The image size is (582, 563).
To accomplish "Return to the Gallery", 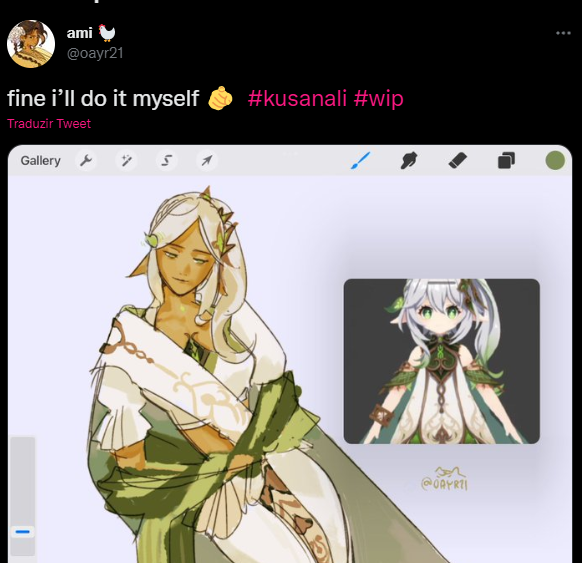I will pos(40,161).
